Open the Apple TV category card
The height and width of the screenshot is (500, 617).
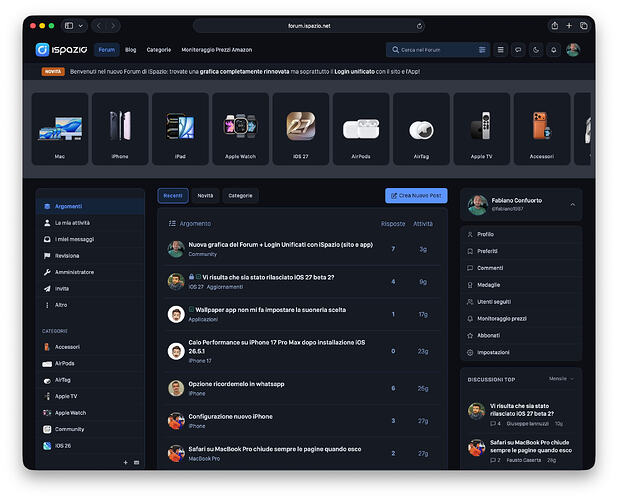pos(482,129)
